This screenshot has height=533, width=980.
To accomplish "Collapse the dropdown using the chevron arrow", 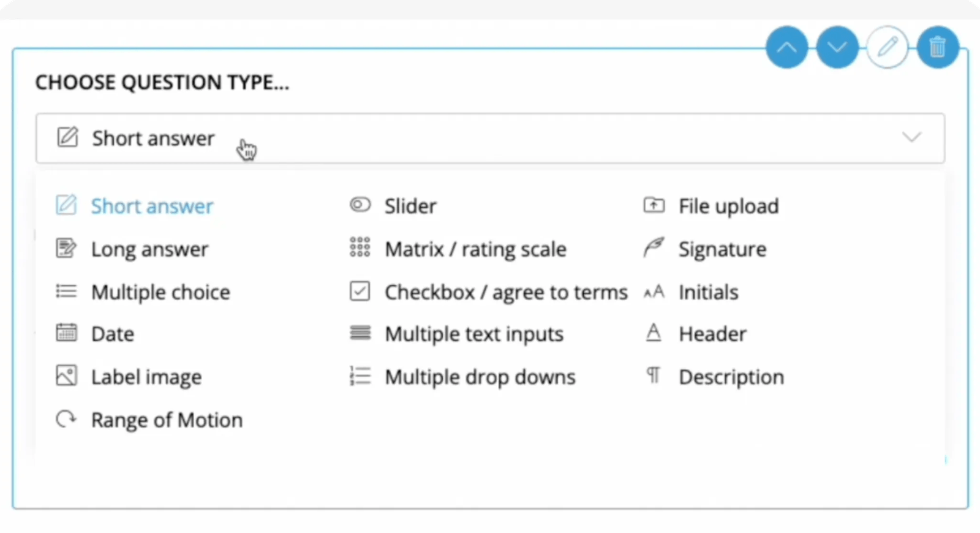I will (x=911, y=137).
